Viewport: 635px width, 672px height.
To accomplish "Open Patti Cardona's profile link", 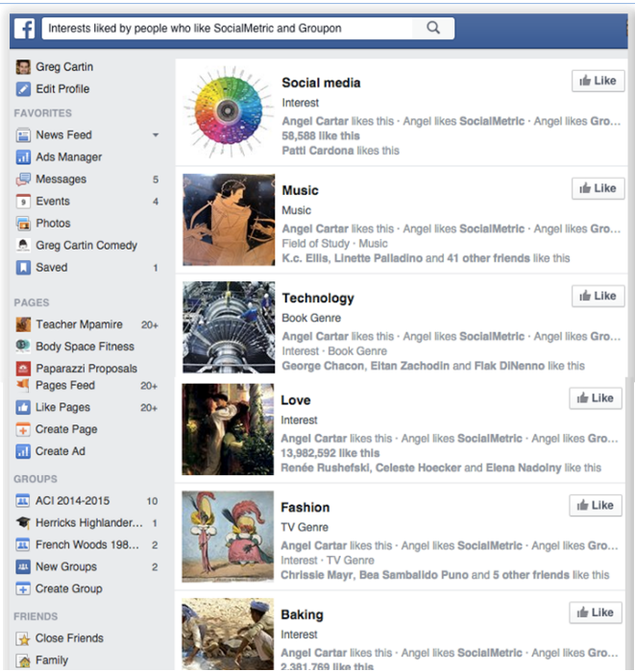I will tap(318, 151).
